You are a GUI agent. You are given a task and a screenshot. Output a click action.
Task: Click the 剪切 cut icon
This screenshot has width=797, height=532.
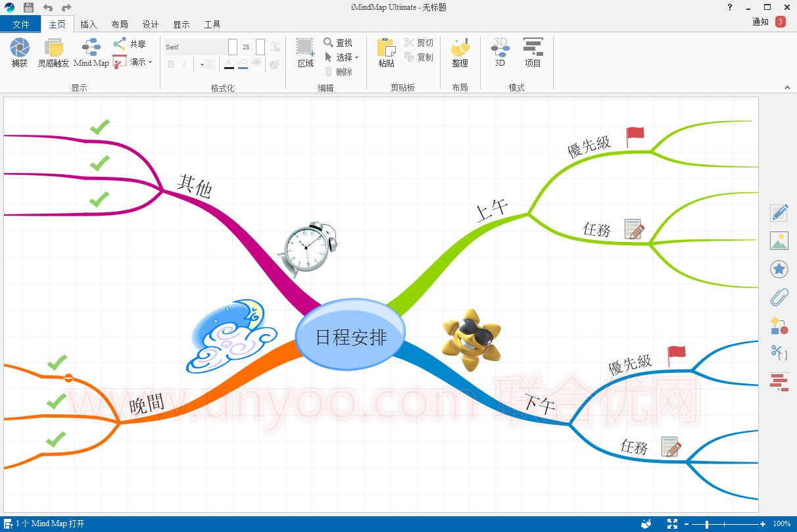pos(409,43)
